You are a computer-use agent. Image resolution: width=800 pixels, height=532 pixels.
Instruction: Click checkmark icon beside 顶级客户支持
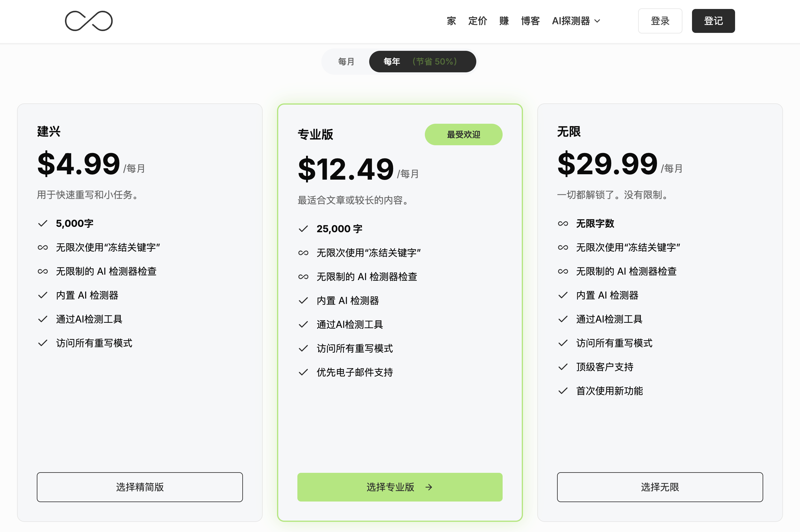[563, 367]
